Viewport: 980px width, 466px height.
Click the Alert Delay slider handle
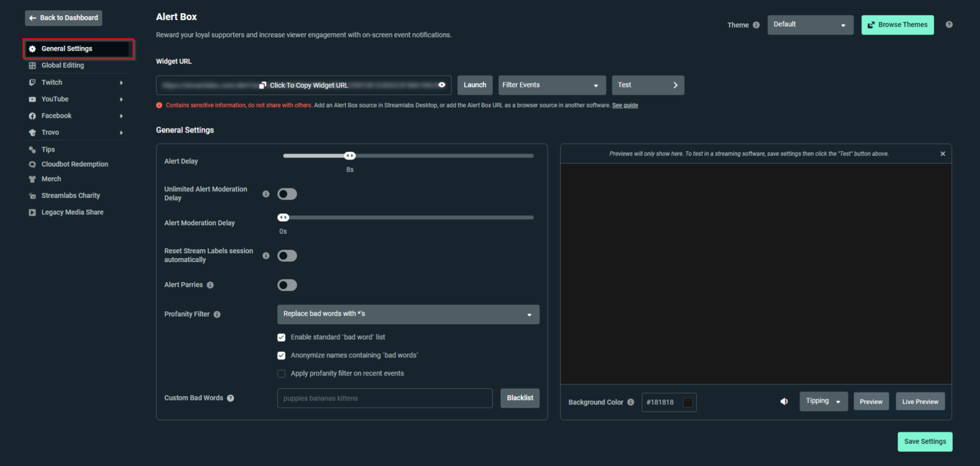tap(350, 155)
